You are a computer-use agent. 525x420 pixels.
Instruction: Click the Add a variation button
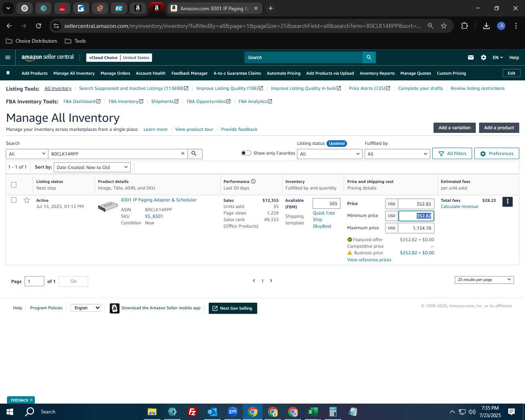pyautogui.click(x=454, y=128)
